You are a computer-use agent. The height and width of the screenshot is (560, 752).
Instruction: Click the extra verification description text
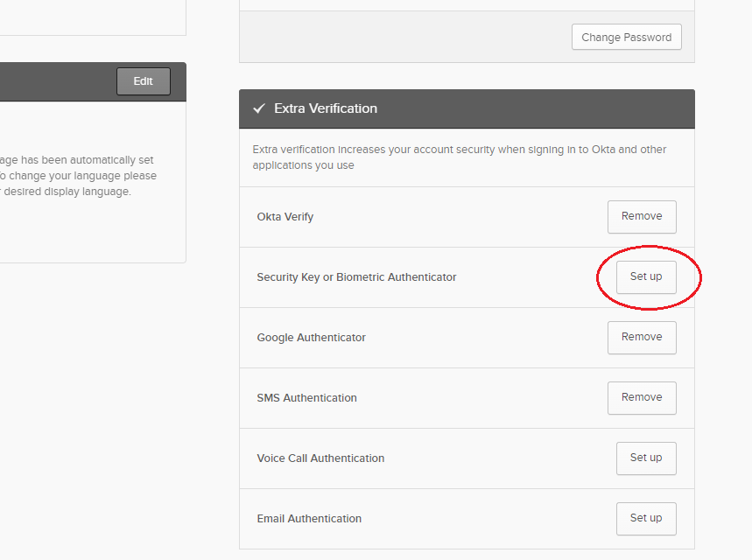pos(459,157)
